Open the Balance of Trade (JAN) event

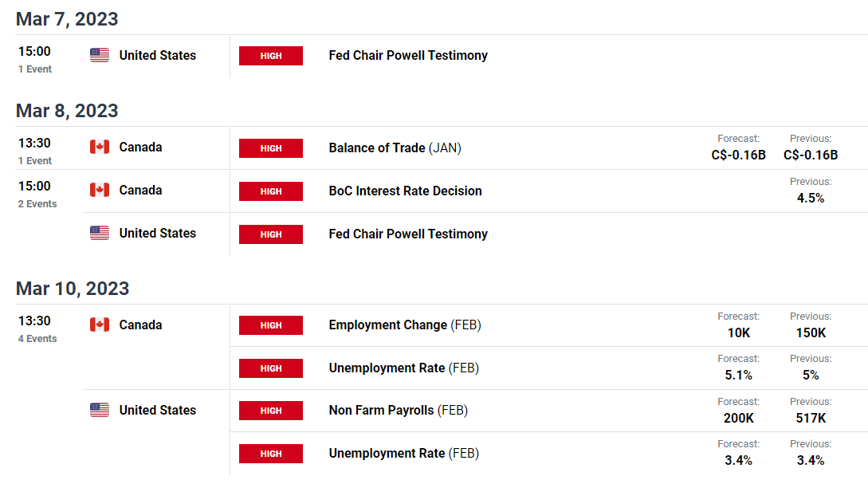point(395,148)
